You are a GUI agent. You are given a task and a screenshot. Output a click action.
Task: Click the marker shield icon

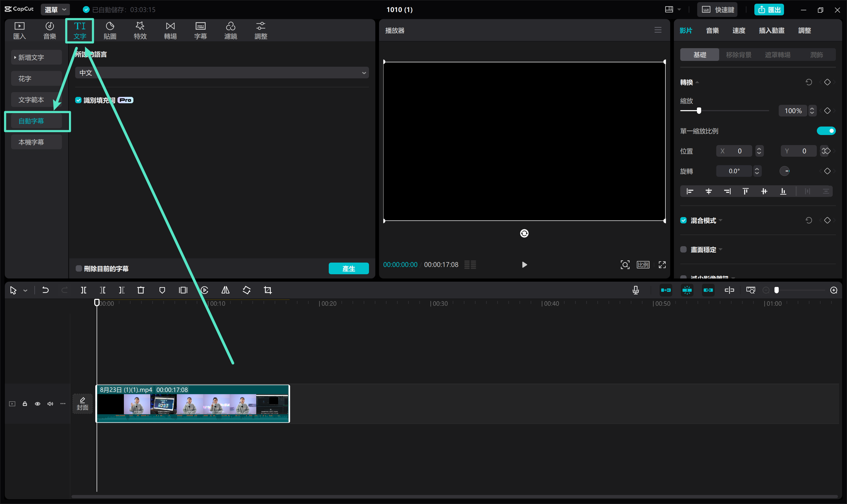[x=162, y=290]
